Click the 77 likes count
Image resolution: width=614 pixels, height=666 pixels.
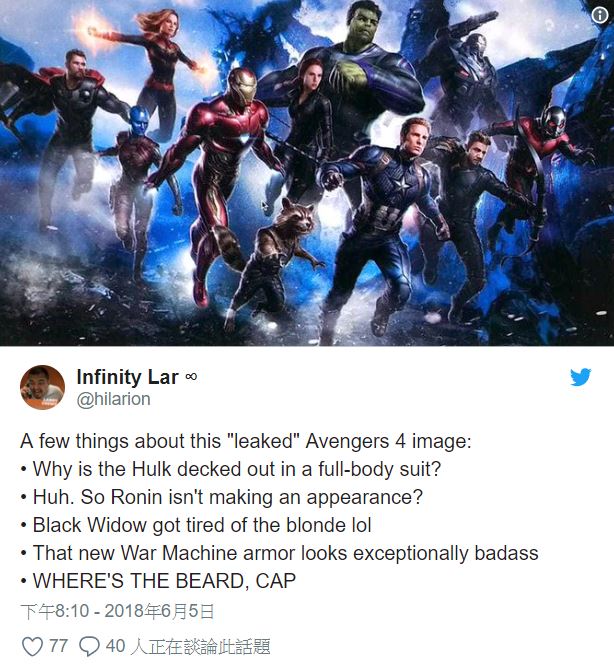58,646
